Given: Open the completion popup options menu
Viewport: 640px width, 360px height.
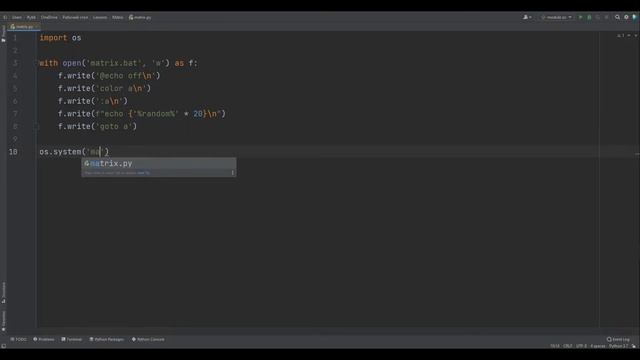Looking at the screenshot, I should click(x=233, y=173).
